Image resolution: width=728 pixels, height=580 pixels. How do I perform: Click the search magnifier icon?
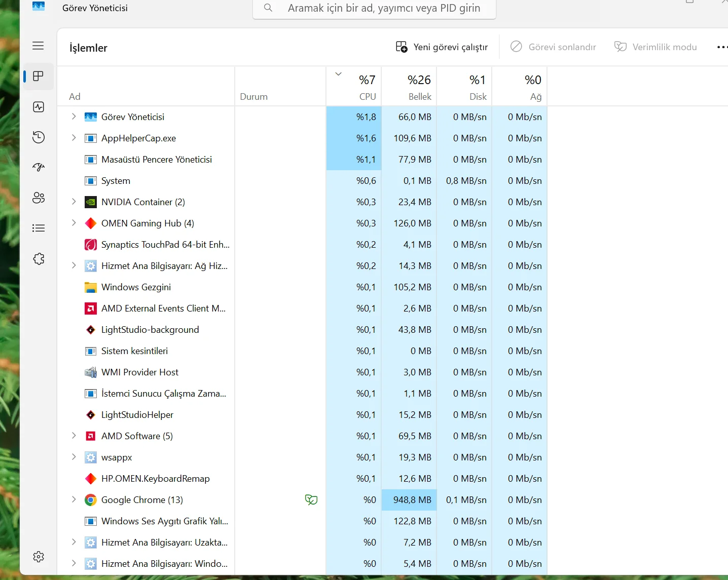[x=268, y=8]
